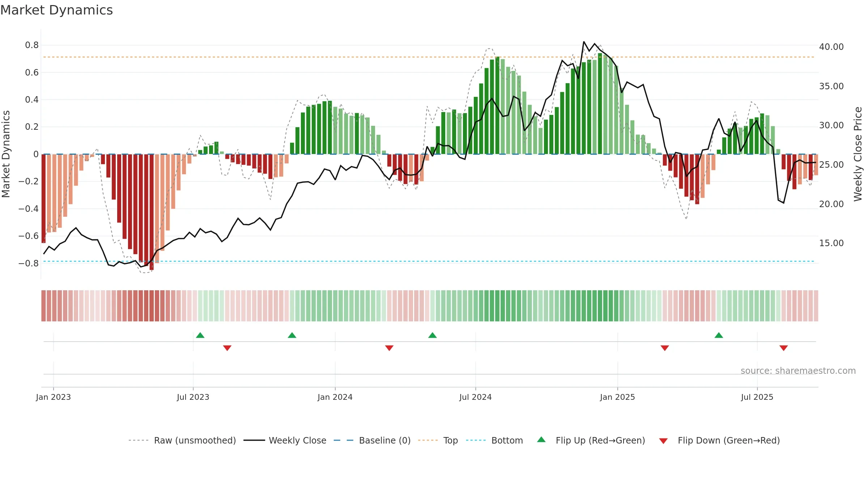
Task: Click the 15.00 price tick label
Action: point(831,243)
